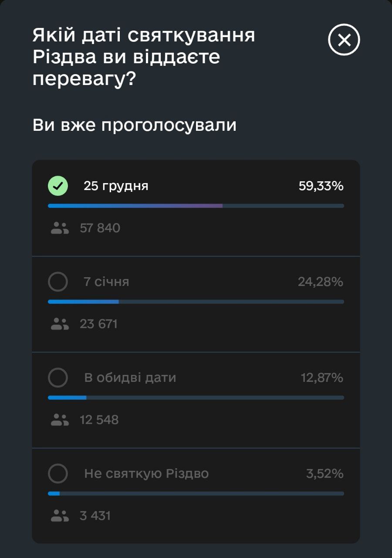Select the 7 січня radio button

coord(58,282)
